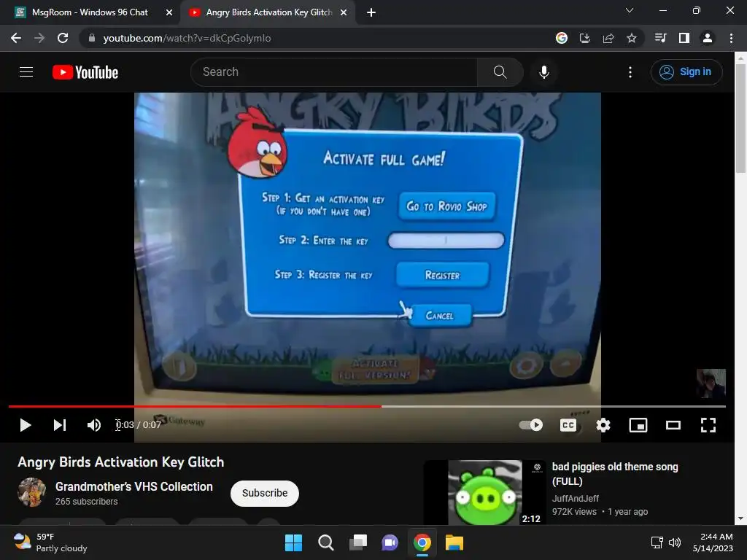The image size is (747, 560).
Task: Start voice search with the microphone icon
Action: point(544,72)
